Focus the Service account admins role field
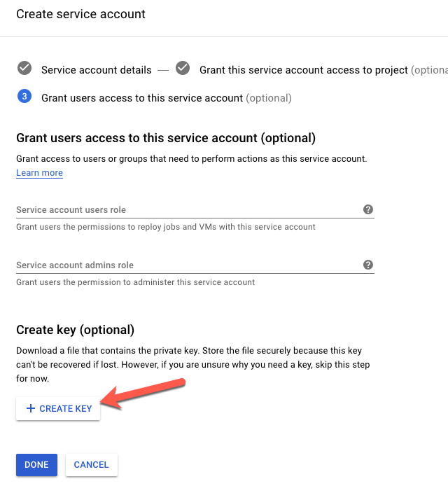This screenshot has height=500, width=448. (x=185, y=265)
